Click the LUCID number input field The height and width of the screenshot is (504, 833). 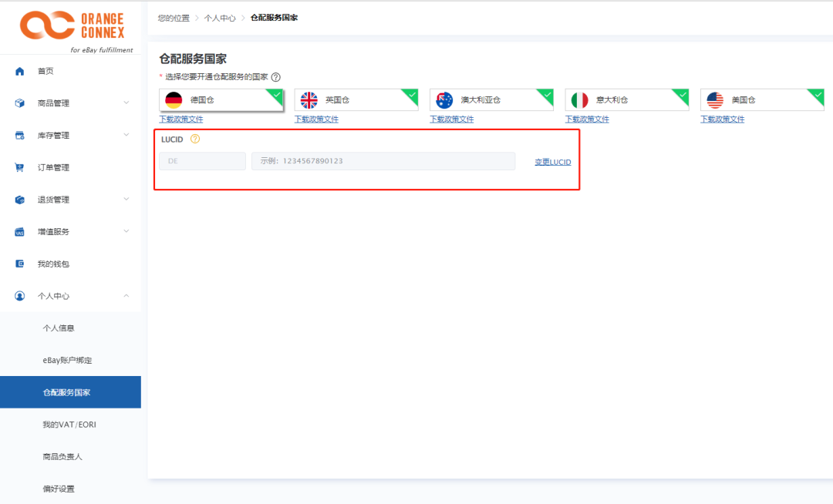click(x=383, y=161)
